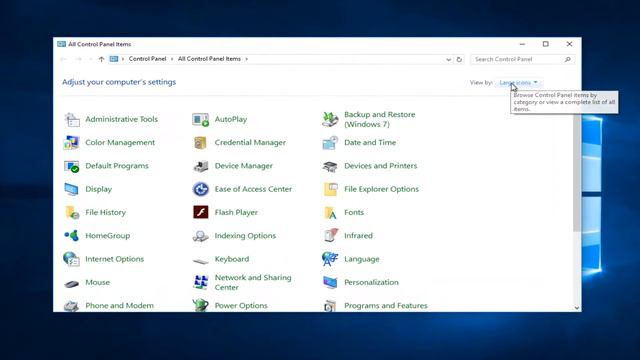Click the scrollbar down arrow
The width and height of the screenshot is (640, 360).
click(x=577, y=308)
